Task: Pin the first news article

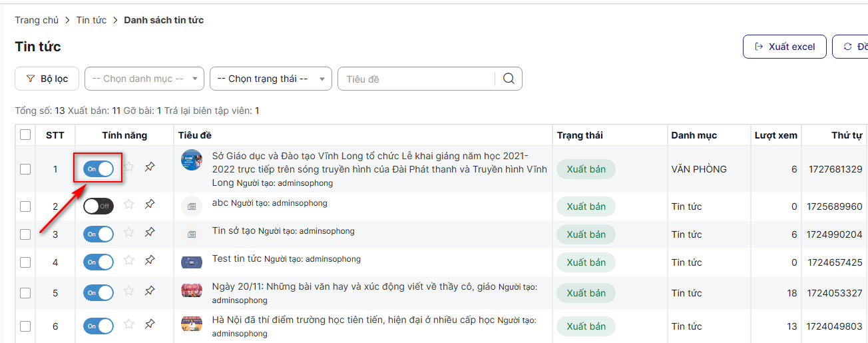Action: tap(150, 167)
